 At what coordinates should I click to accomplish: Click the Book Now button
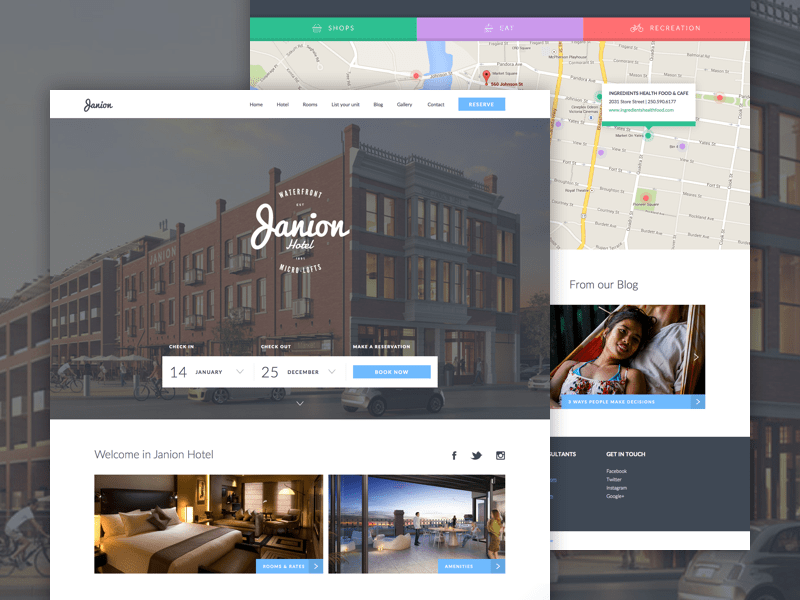click(392, 372)
